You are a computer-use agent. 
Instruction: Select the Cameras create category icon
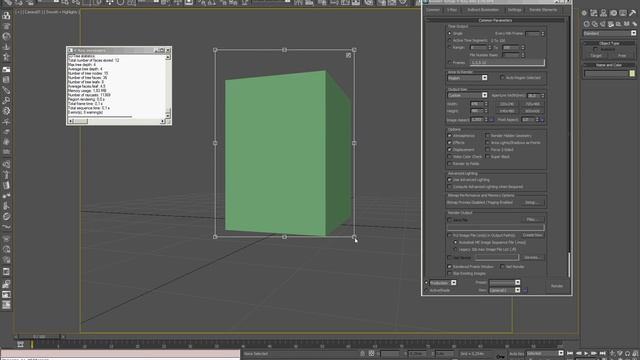(611, 24)
